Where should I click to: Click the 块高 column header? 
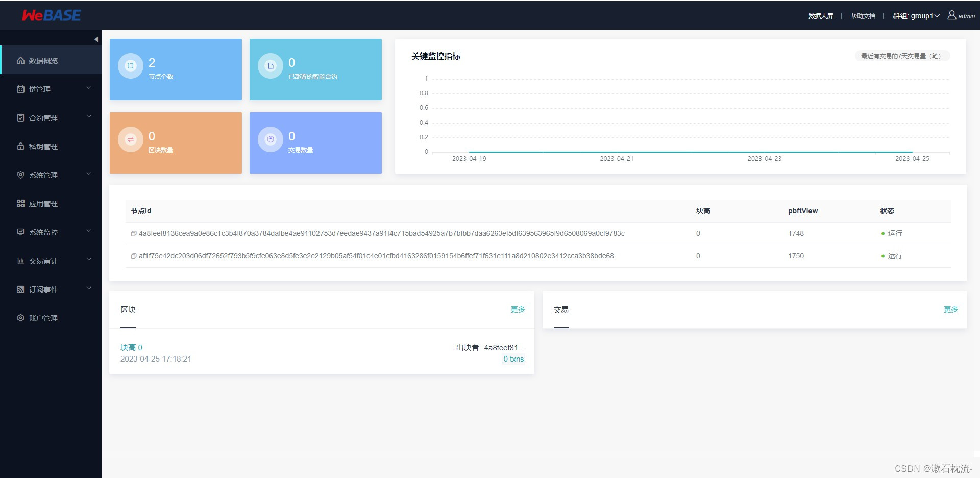(703, 211)
